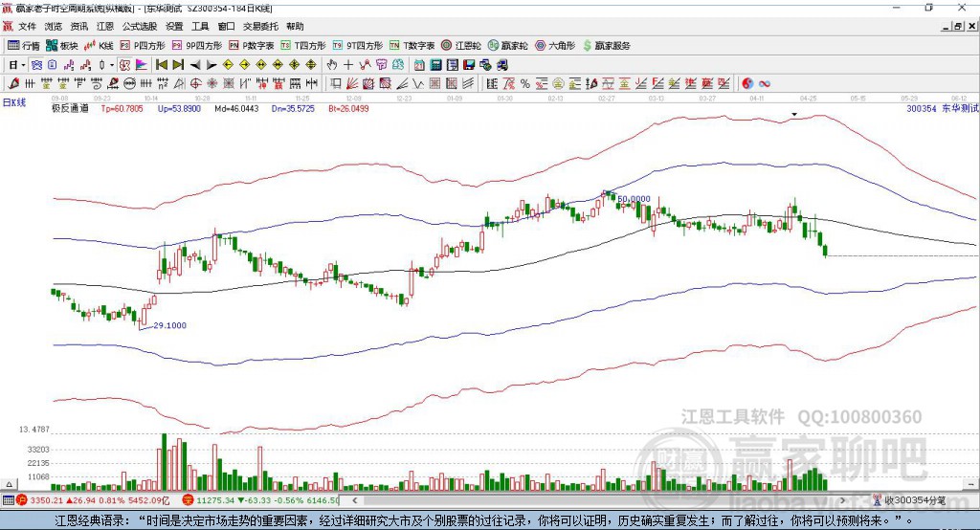Toggle the 权 adjustment icon
The width and height of the screenshot is (980, 530).
point(125,65)
